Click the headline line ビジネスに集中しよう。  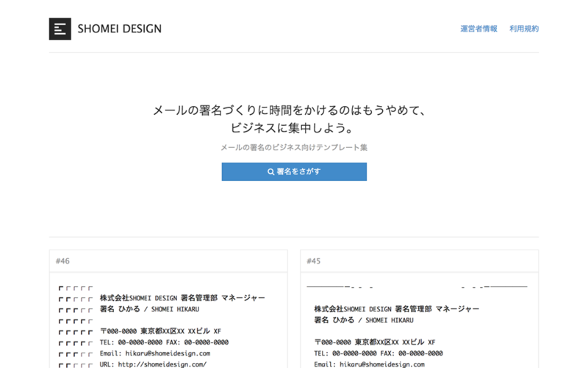coord(292,128)
